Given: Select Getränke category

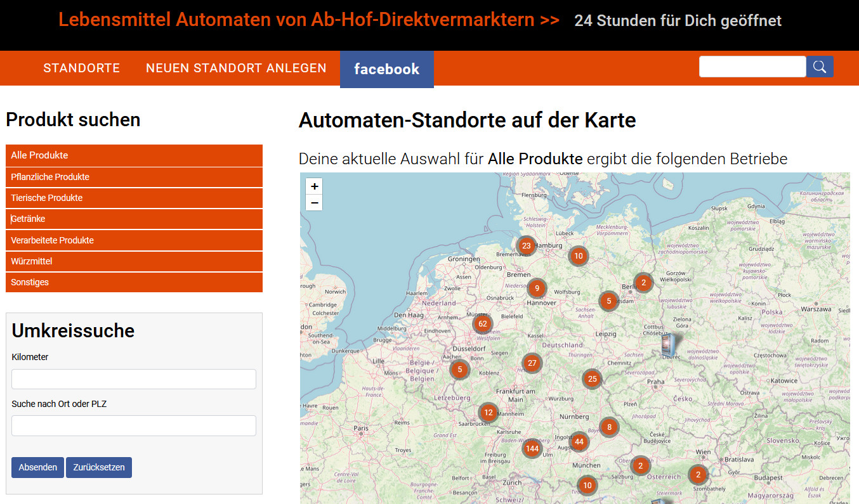Looking at the screenshot, I should pyautogui.click(x=134, y=219).
